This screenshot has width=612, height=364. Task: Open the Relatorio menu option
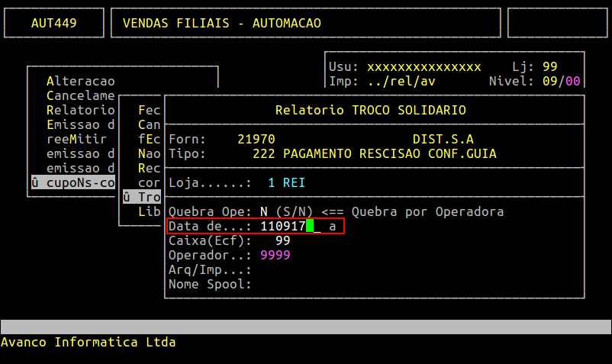80,111
